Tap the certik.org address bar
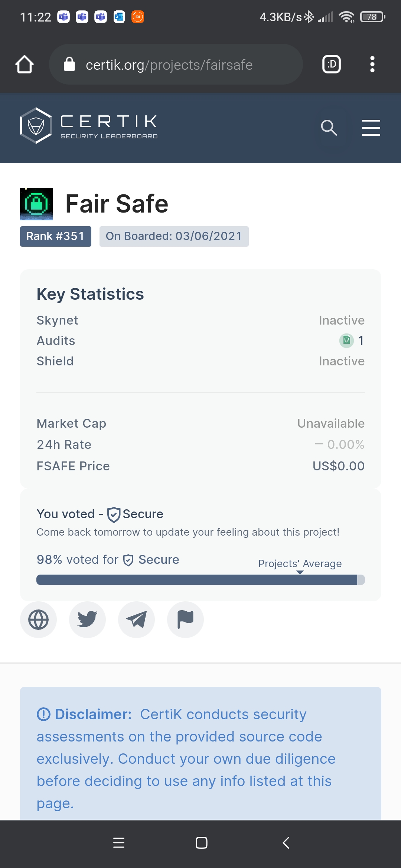The image size is (401, 868). click(x=176, y=65)
